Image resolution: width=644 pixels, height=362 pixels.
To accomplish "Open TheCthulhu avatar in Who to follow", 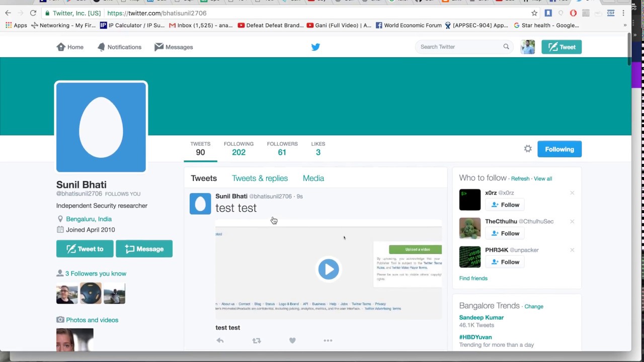I will [470, 228].
